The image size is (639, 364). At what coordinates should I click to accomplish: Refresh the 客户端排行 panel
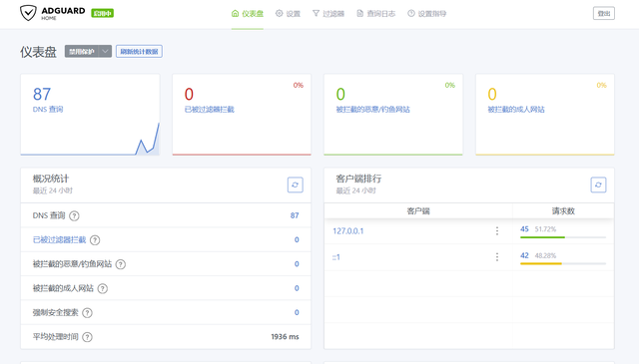598,184
